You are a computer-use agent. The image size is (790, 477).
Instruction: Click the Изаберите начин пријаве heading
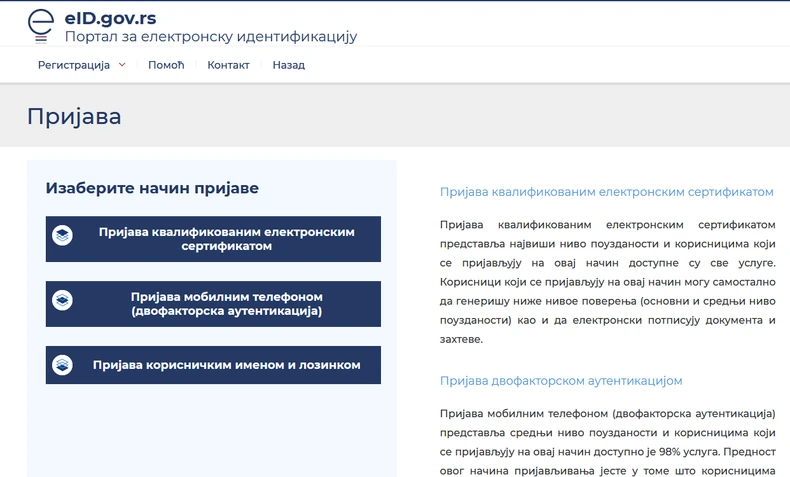coord(152,188)
